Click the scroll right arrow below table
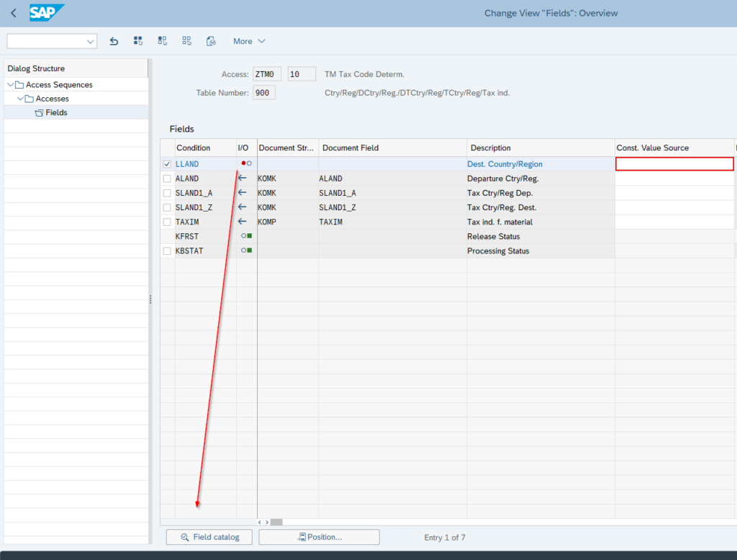 coord(267,523)
